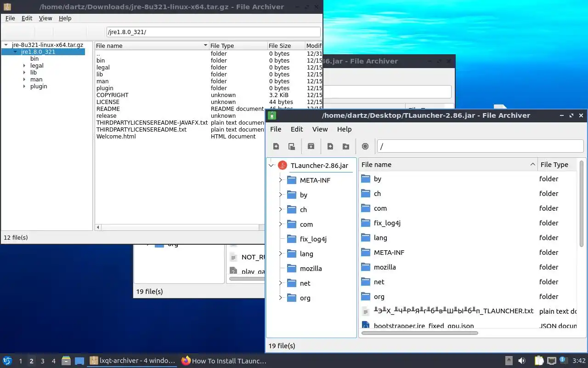Open View menu in TLauncher archive window

320,129
